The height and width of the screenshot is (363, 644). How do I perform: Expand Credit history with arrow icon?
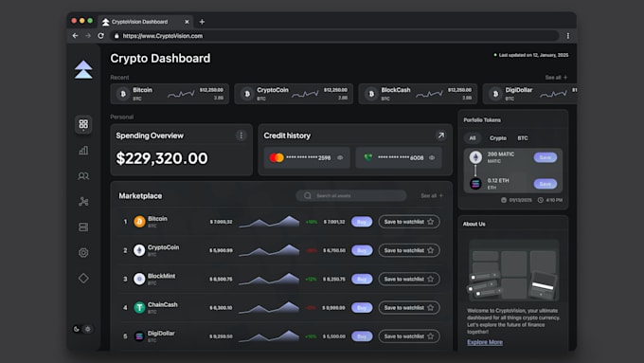point(440,136)
